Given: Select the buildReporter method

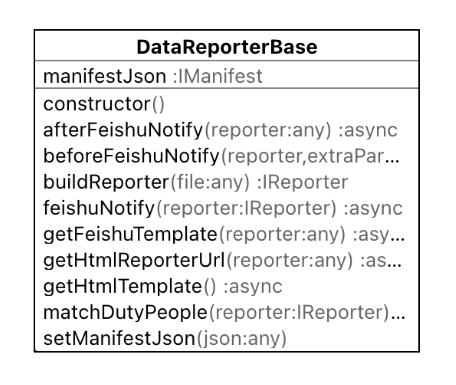Looking at the screenshot, I should click(196, 182).
